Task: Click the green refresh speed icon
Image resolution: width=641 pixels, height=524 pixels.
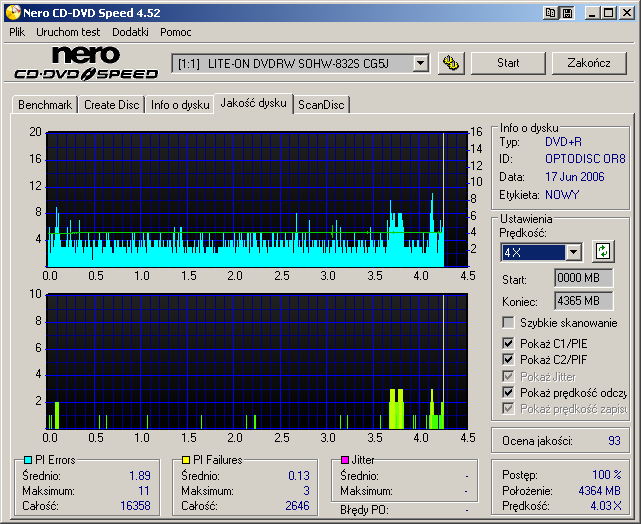Action: pos(603,251)
